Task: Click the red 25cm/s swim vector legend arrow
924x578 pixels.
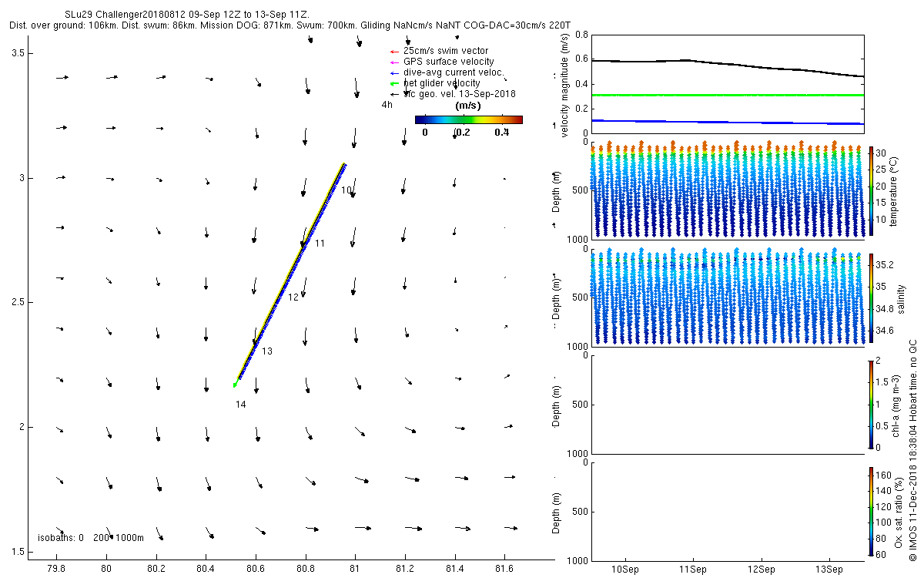Action: 393,51
